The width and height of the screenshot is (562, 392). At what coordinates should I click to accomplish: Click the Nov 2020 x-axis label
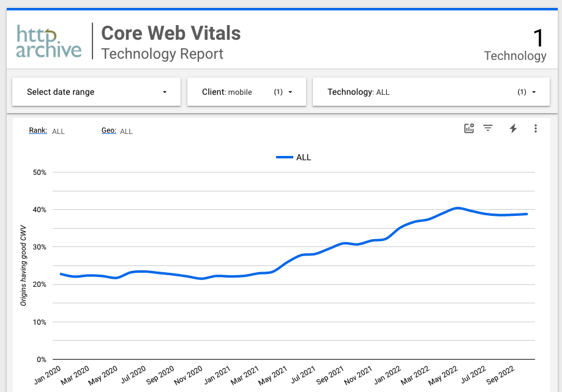(189, 375)
